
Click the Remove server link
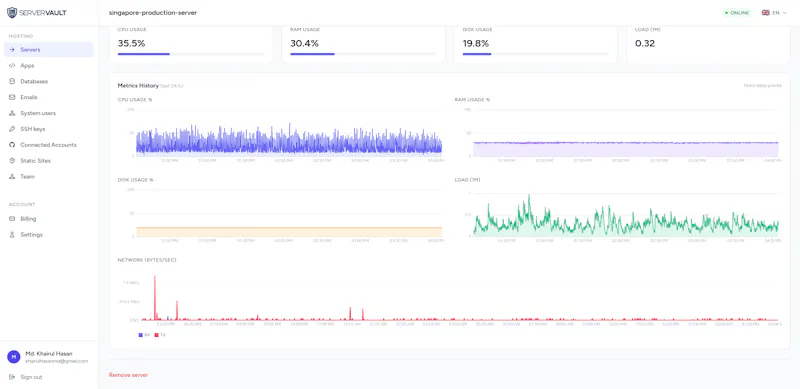click(x=128, y=375)
